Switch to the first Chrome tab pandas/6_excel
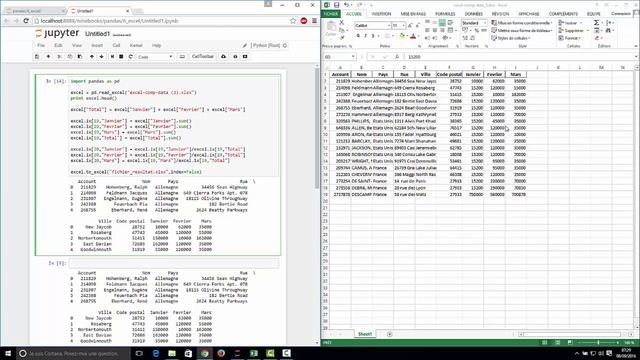Image resolution: width=640 pixels, height=360 pixels. pos(34,11)
